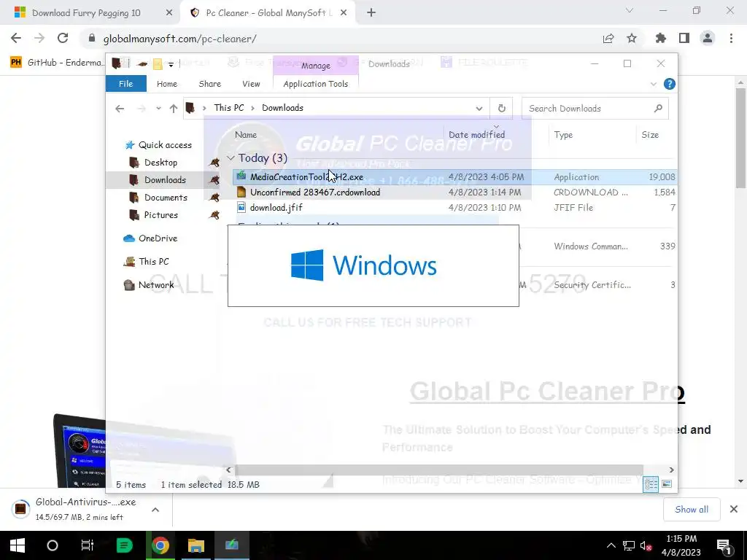Switch to Share ribbon tab
747x560 pixels.
coord(209,84)
